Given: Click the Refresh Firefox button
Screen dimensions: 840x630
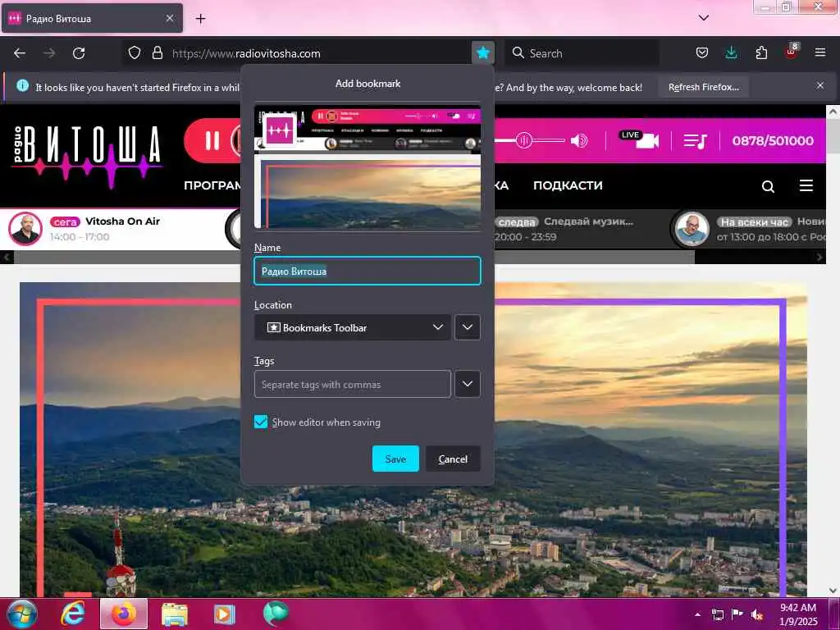Looking at the screenshot, I should click(703, 87).
